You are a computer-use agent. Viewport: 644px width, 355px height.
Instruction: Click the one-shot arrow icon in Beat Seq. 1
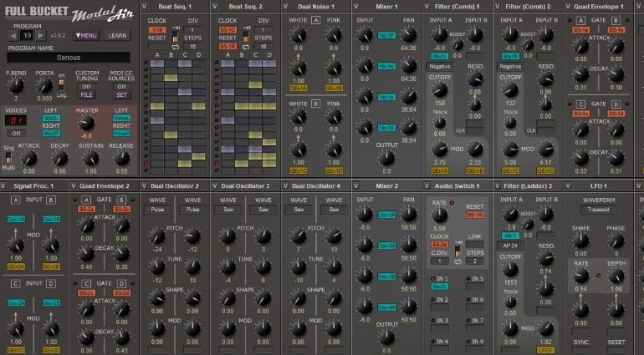point(176,28)
